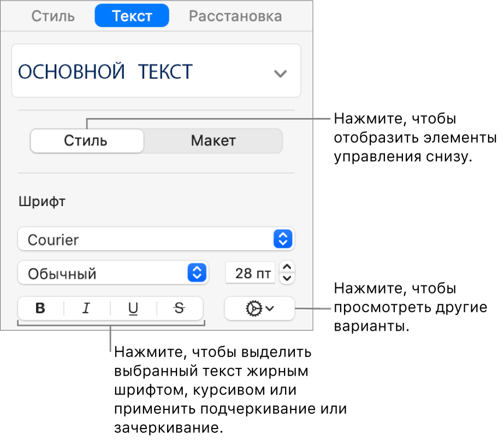Screen dimensions: 504x440
Task: Click the blue arrows on the Courier selector
Action: pyautogui.click(x=283, y=239)
